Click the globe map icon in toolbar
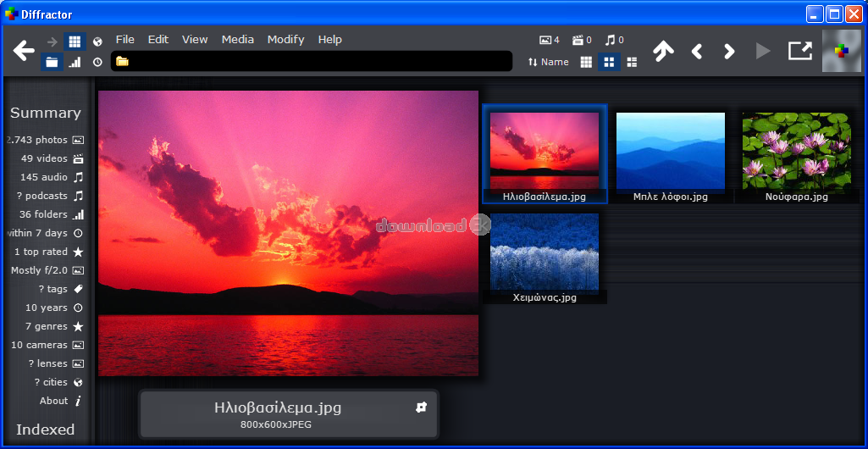This screenshot has width=868, height=449. pos(97,42)
